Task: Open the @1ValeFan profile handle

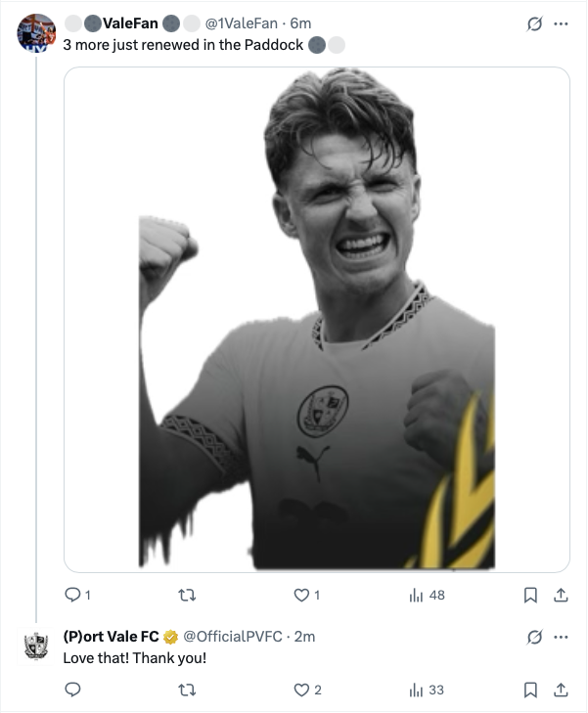Action: (x=241, y=23)
